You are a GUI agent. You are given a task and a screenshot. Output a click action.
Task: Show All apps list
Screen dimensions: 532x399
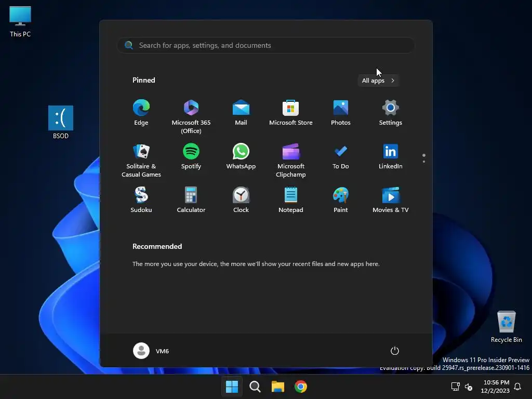(378, 81)
